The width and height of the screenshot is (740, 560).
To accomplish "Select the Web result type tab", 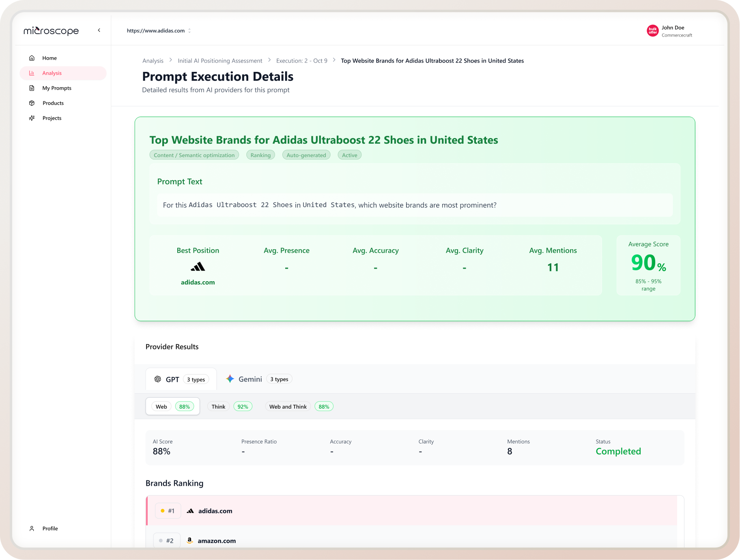I will pyautogui.click(x=173, y=407).
